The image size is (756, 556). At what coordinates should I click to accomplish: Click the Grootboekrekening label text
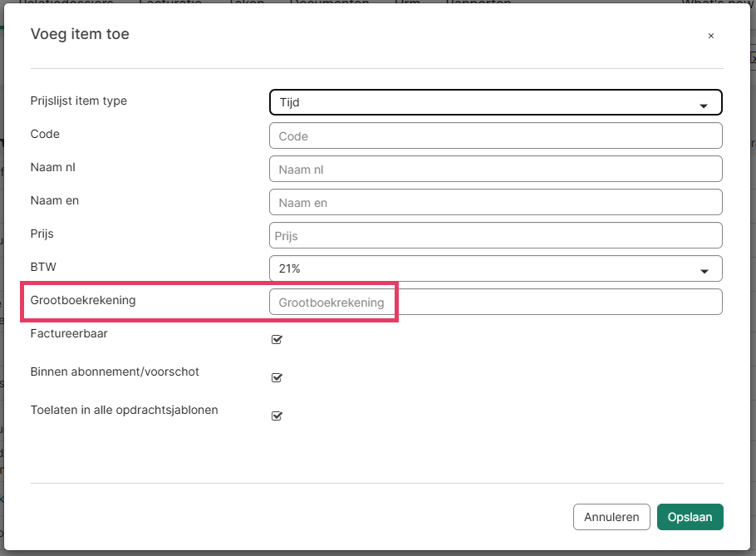[83, 300]
